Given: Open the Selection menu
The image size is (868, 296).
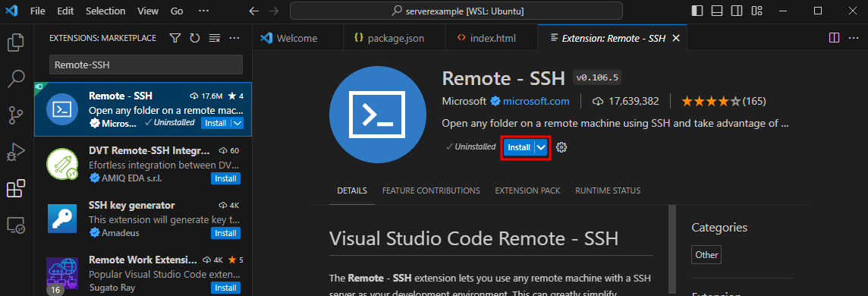Looking at the screenshot, I should click(x=105, y=11).
